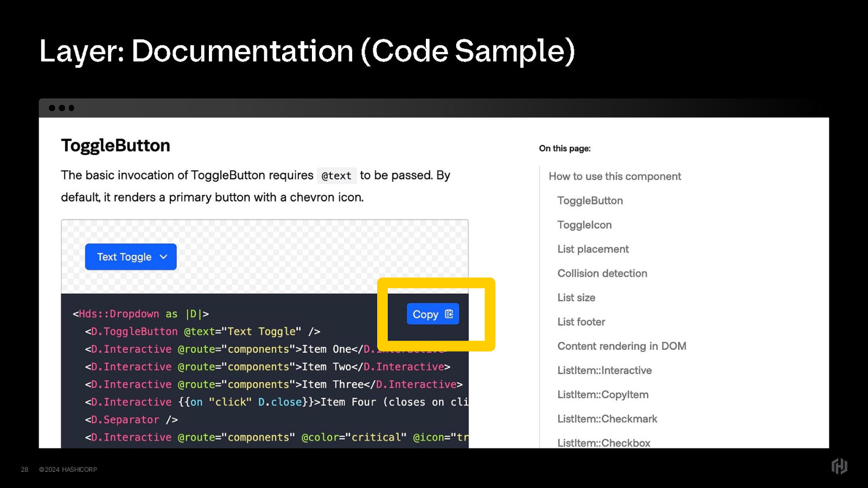Open the List placement section link

pos(592,249)
